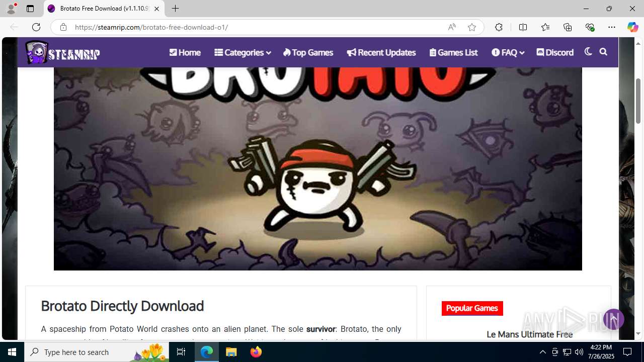Click the browser Back button

(x=14, y=27)
